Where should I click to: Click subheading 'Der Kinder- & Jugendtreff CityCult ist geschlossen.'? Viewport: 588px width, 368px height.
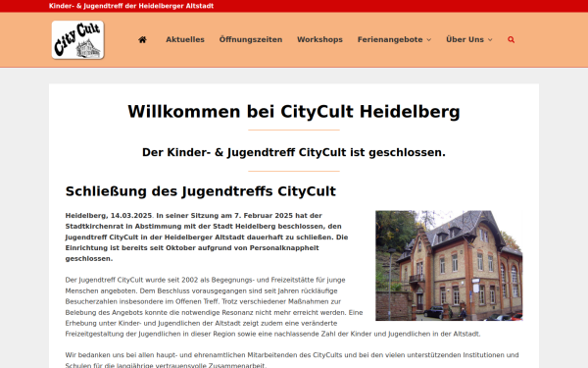294,152
